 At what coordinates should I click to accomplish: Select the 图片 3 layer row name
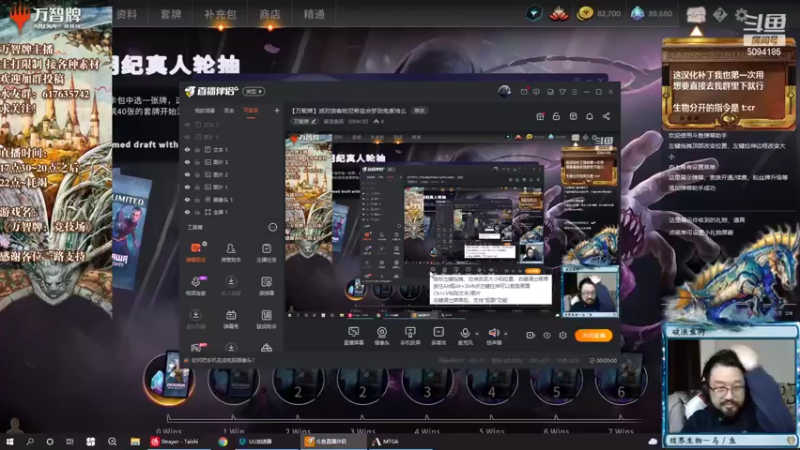[x=220, y=162]
